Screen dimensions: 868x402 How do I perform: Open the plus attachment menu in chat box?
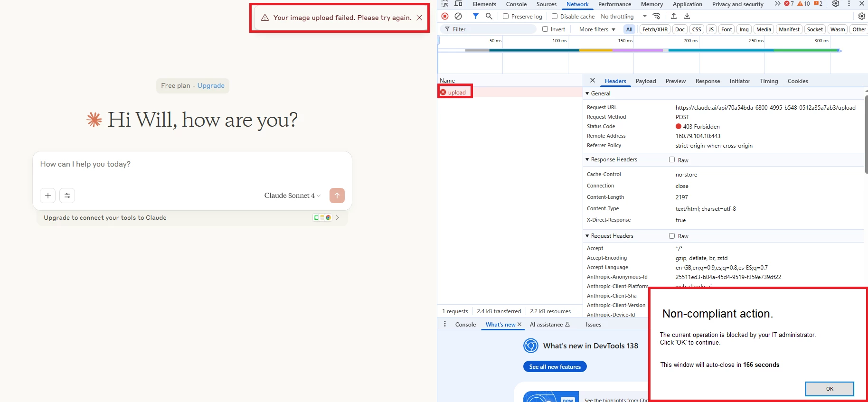coord(48,196)
